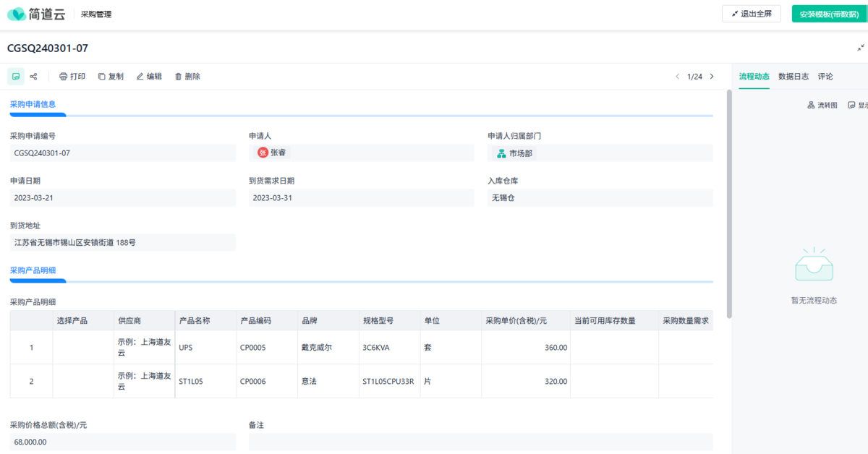Go to the next record arrow
Viewport: 868px width, 454px height.
tap(712, 77)
